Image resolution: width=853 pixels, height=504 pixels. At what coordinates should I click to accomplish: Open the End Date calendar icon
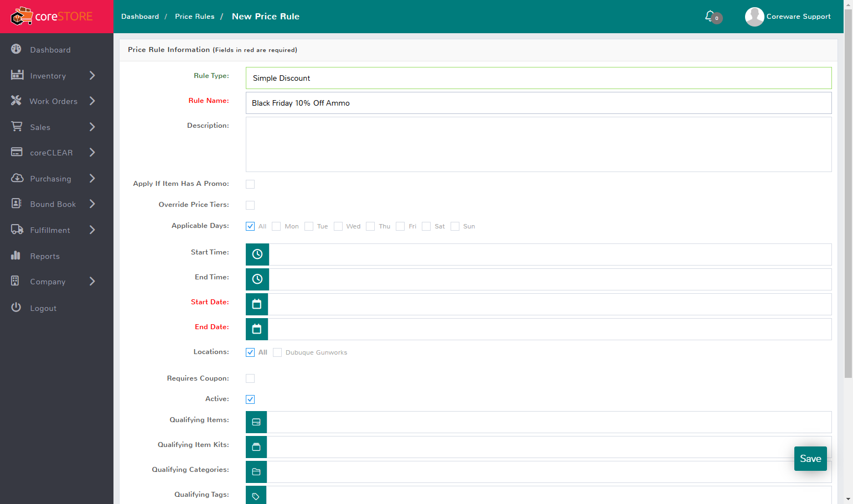click(x=257, y=329)
